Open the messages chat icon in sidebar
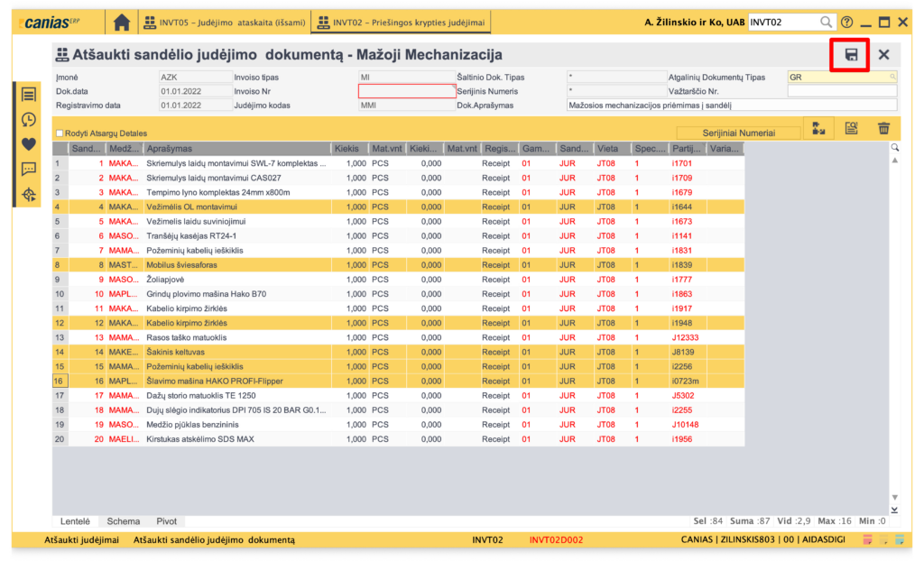 (x=29, y=169)
